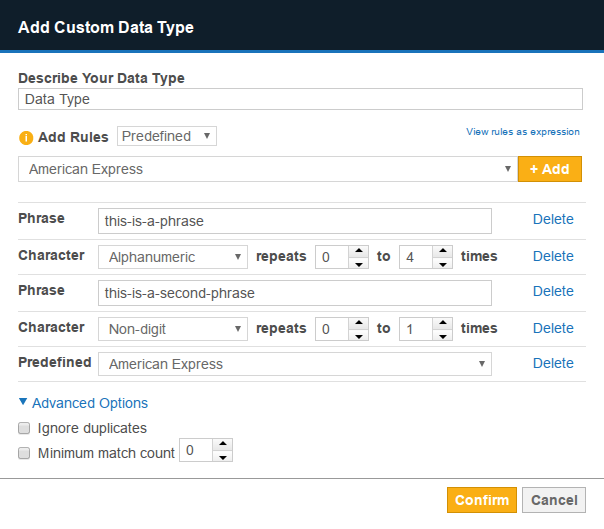Collapse the Advanced Options section
This screenshot has width=604, height=529.
pyautogui.click(x=83, y=403)
